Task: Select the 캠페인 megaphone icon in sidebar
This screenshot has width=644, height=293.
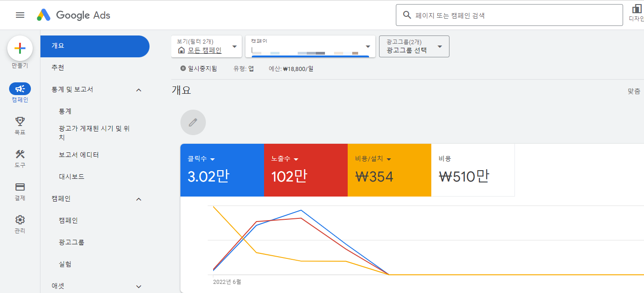Action: coord(20,89)
